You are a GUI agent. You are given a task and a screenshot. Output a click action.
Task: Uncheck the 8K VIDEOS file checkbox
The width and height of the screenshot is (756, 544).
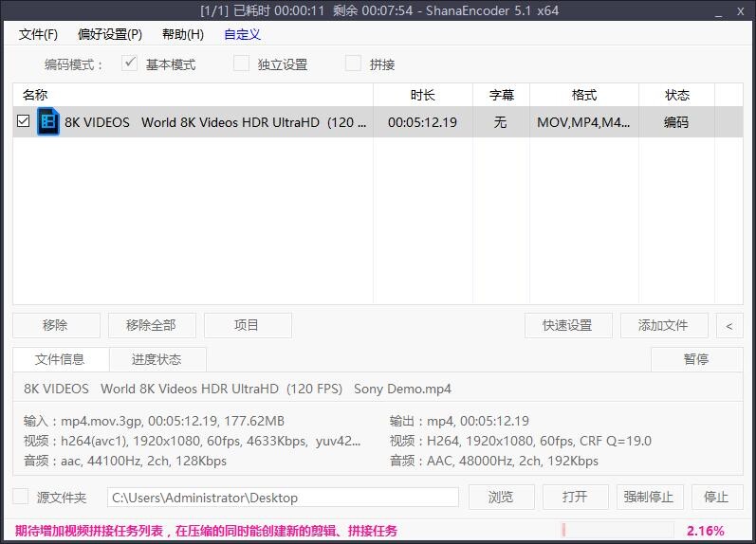pyautogui.click(x=24, y=122)
